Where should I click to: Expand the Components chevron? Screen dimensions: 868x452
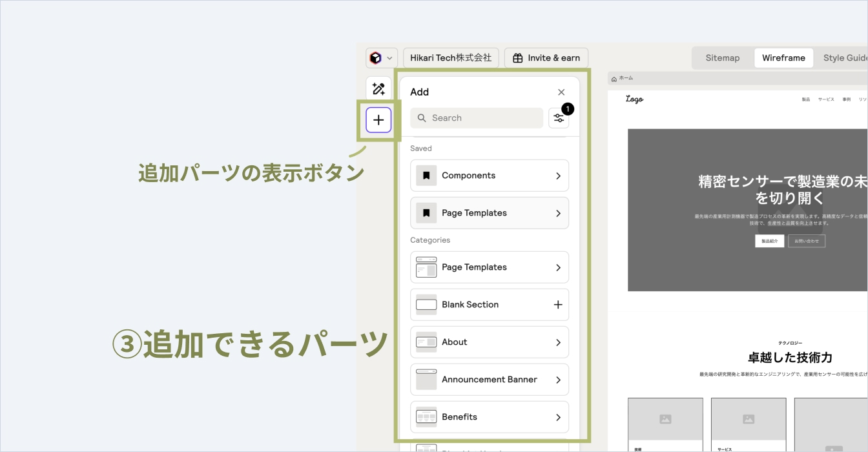[558, 176]
